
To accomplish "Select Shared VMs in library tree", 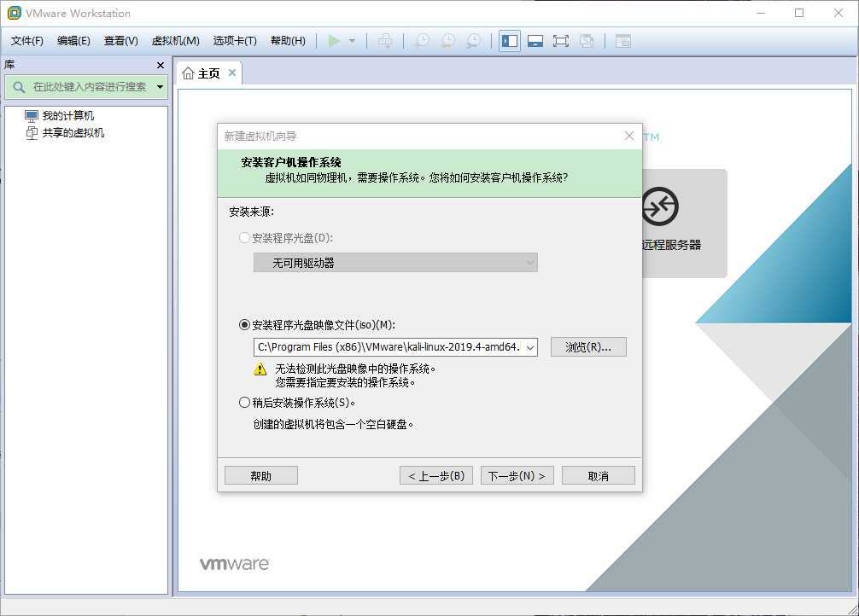I will [65, 133].
